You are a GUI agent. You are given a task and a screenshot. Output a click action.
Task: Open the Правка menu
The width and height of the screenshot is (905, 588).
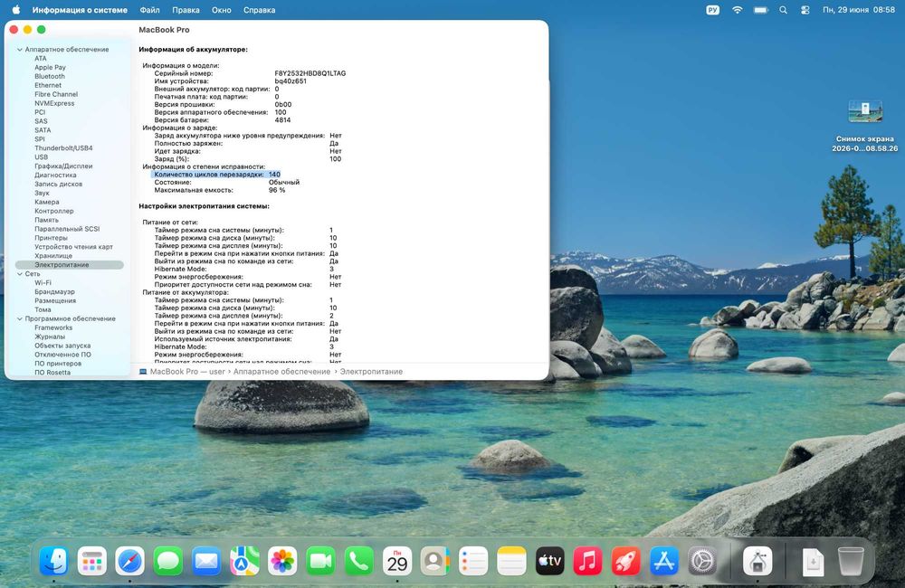tap(186, 10)
